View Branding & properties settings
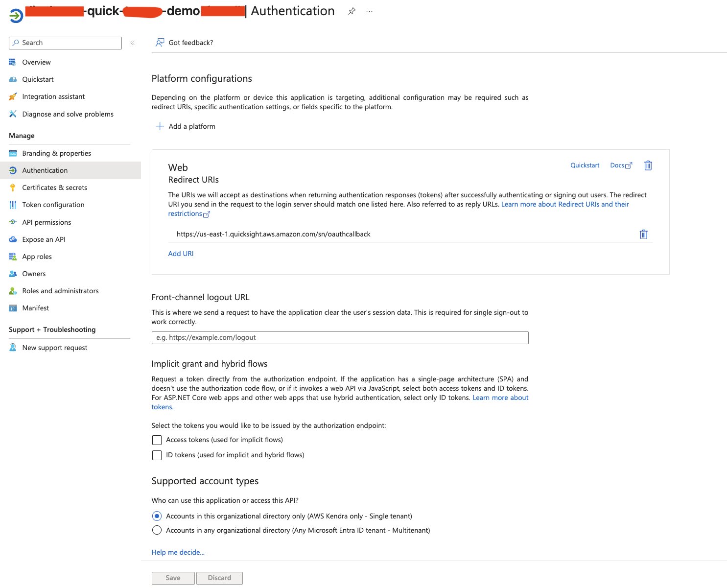 (56, 153)
